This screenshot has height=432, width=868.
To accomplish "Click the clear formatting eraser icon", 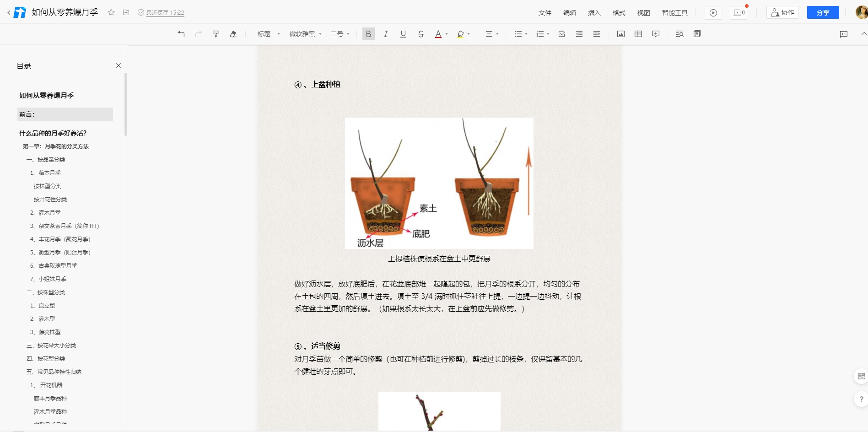I will tap(233, 34).
